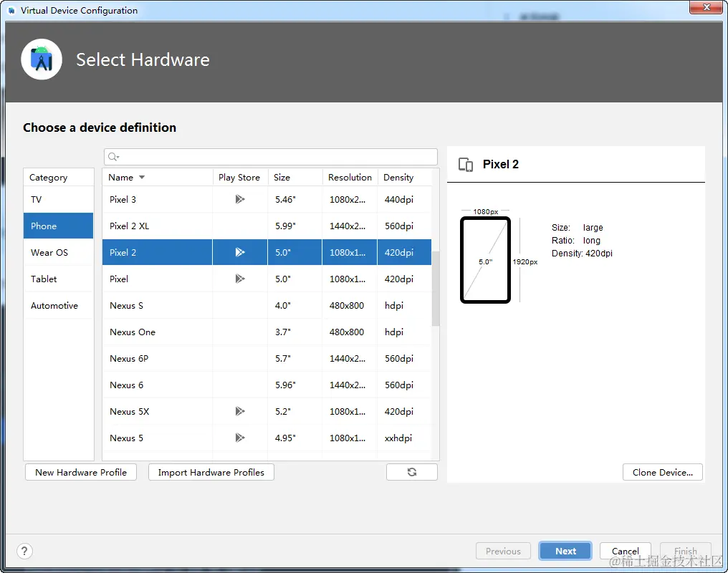Click Play Store icon in Pixel 3 row
The height and width of the screenshot is (573, 728).
239,200
